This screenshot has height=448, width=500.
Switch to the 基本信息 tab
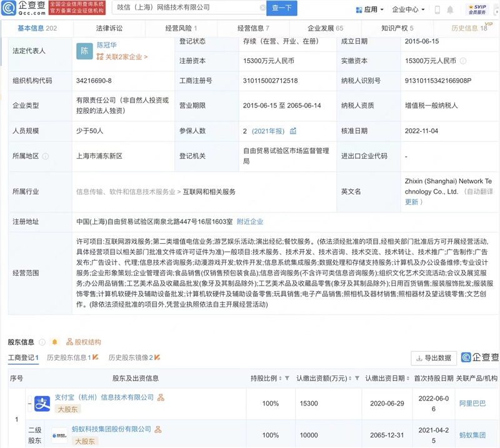click(x=37, y=28)
